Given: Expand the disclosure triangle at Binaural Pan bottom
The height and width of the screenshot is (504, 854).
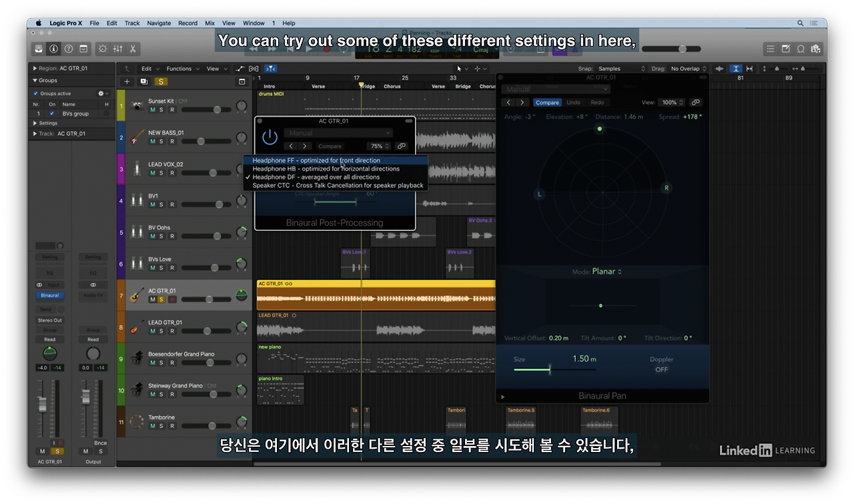Looking at the screenshot, I should coord(503,397).
